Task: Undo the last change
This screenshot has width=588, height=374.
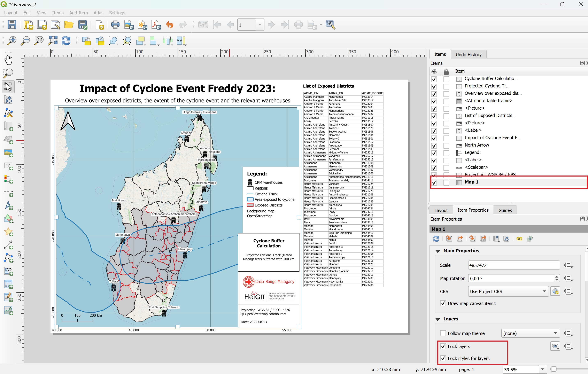Action: tap(169, 25)
